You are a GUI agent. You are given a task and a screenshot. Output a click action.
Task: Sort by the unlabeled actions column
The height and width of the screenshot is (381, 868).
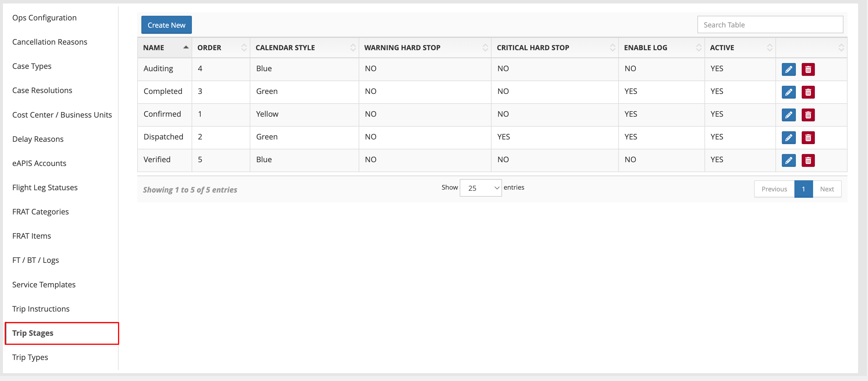(x=811, y=48)
